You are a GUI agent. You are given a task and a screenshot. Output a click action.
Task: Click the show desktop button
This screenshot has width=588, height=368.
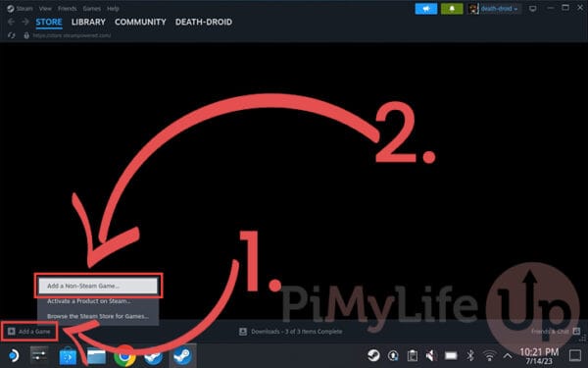[x=575, y=355]
